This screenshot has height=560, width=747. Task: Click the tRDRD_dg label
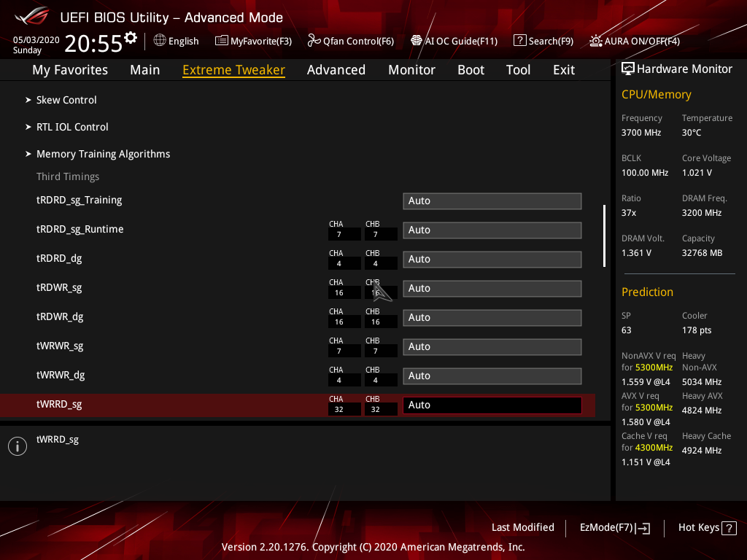click(59, 259)
